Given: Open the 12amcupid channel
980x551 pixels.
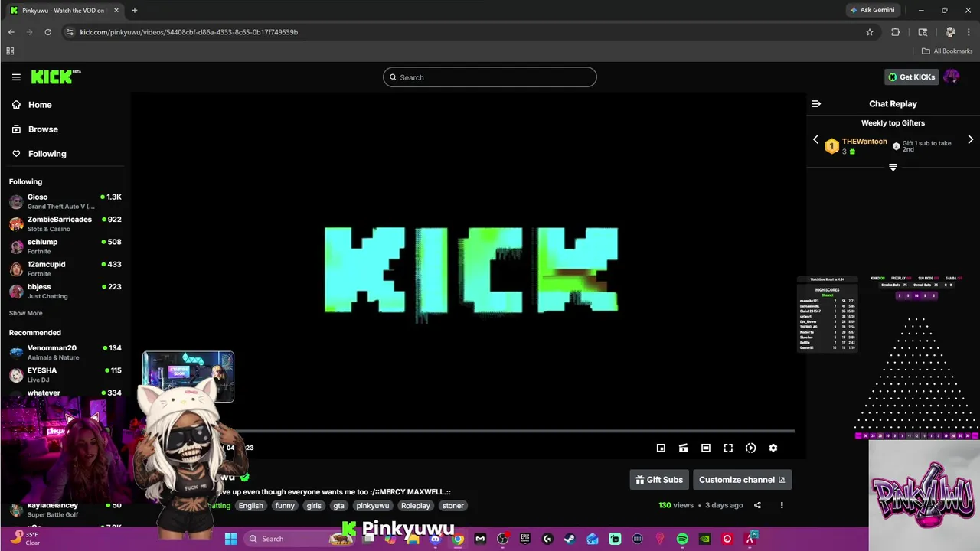Looking at the screenshot, I should pos(65,269).
